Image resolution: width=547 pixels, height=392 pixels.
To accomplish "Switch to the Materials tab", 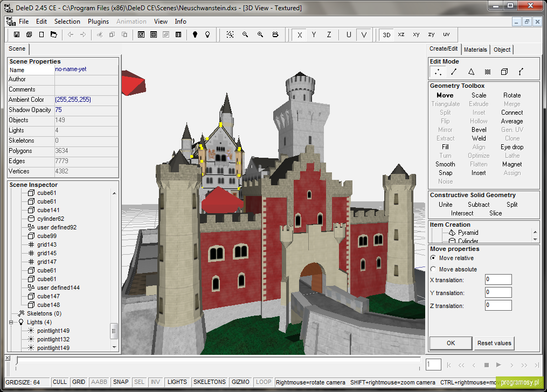I will coord(475,50).
